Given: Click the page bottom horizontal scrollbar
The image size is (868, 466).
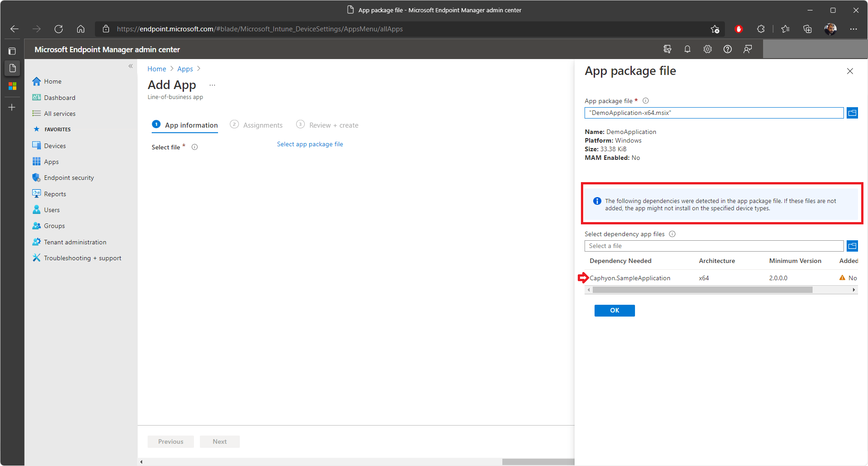Looking at the screenshot, I should [538, 462].
